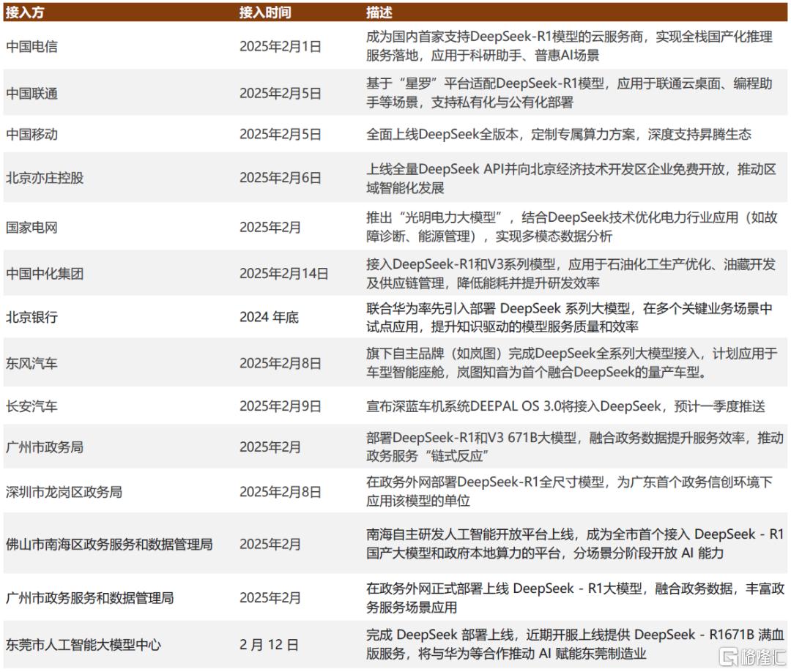Select the 中国移动 cell
Viewport: 791px width, 672px height.
[x=31, y=134]
